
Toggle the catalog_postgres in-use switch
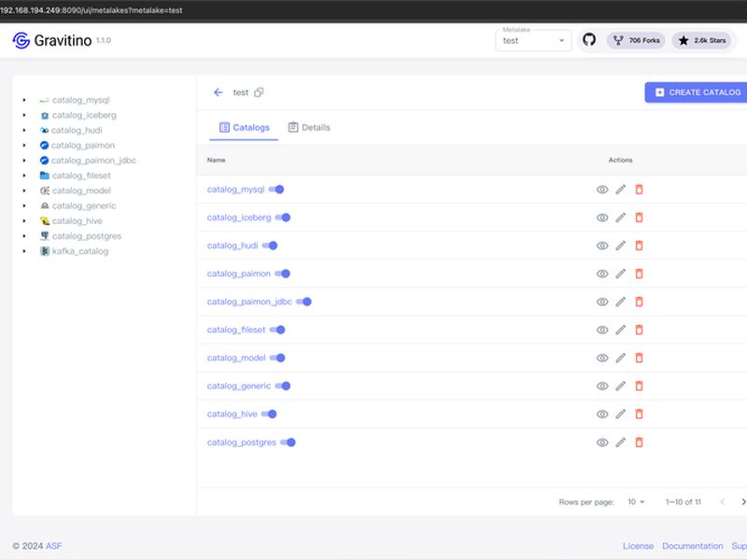(x=289, y=442)
